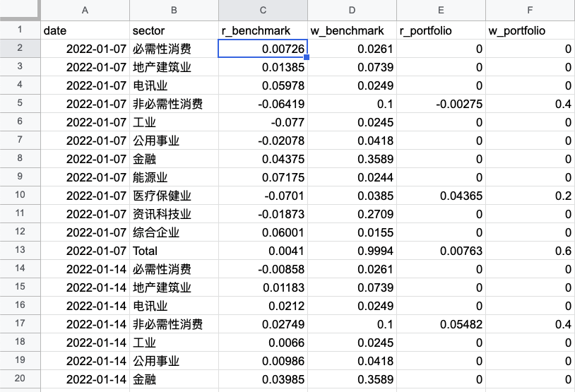Select cell with value 0.0066

point(263,342)
